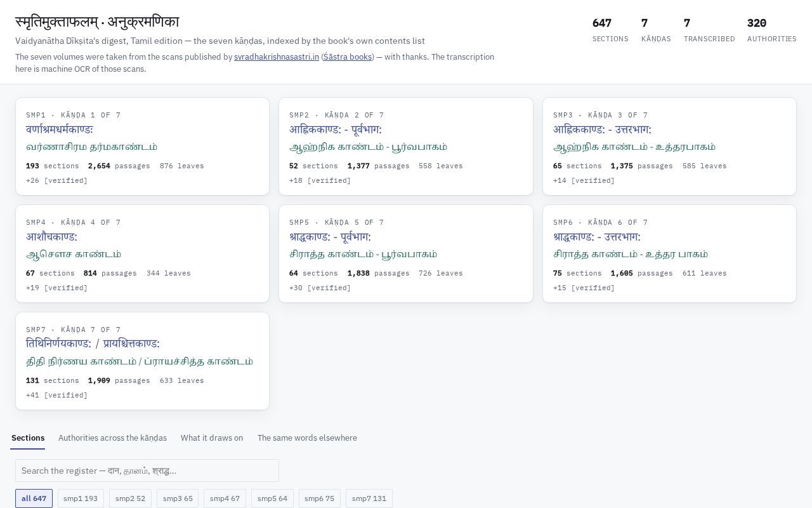812x508 pixels.
Task: Filter sections by smp1 193
Action: [81, 498]
